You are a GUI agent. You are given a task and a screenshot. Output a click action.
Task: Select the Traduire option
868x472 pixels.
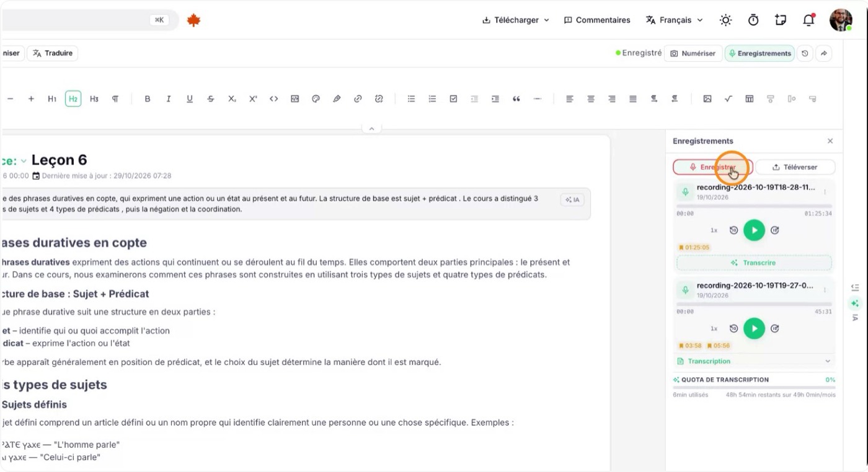click(52, 53)
